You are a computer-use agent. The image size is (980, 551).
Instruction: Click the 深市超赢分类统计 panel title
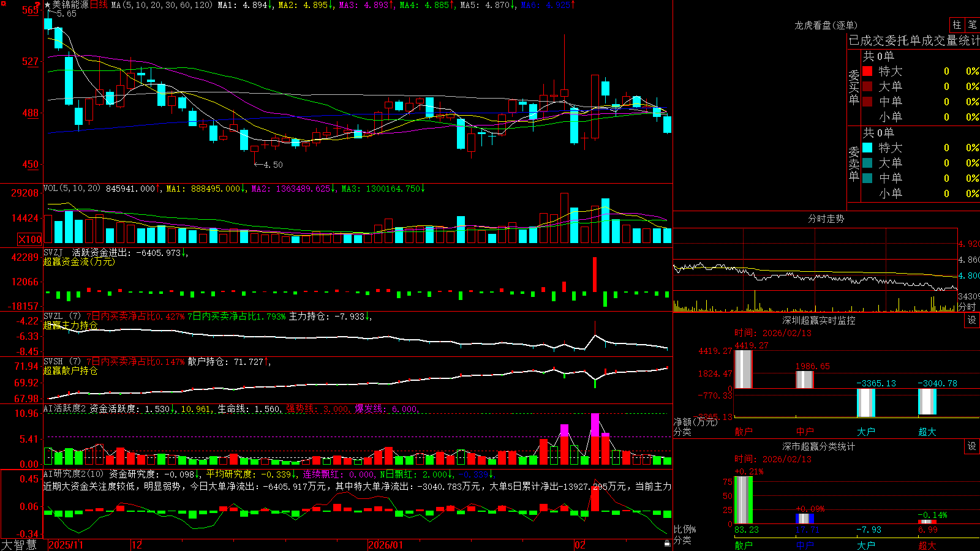pyautogui.click(x=819, y=446)
